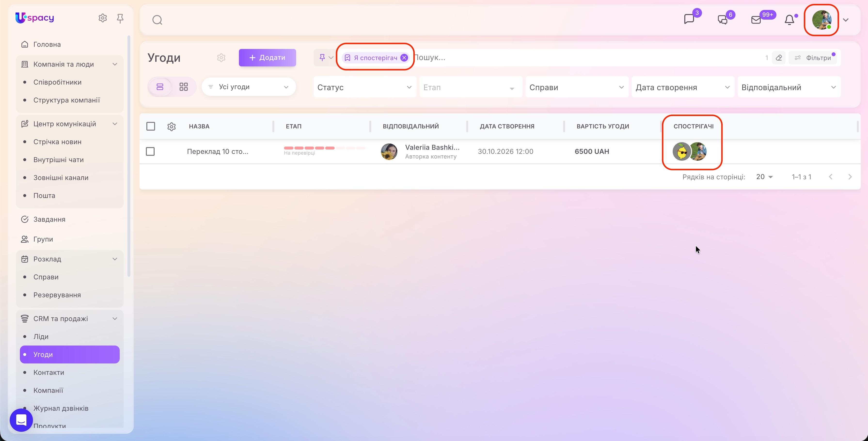This screenshot has height=441, width=868.
Task: Open mail icon with 99+ badge
Action: point(756,20)
